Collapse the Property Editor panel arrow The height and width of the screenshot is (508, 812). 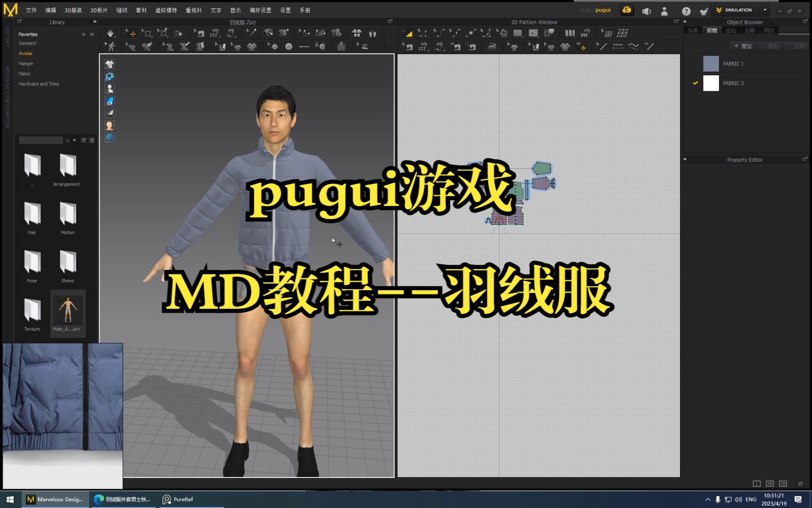685,159
